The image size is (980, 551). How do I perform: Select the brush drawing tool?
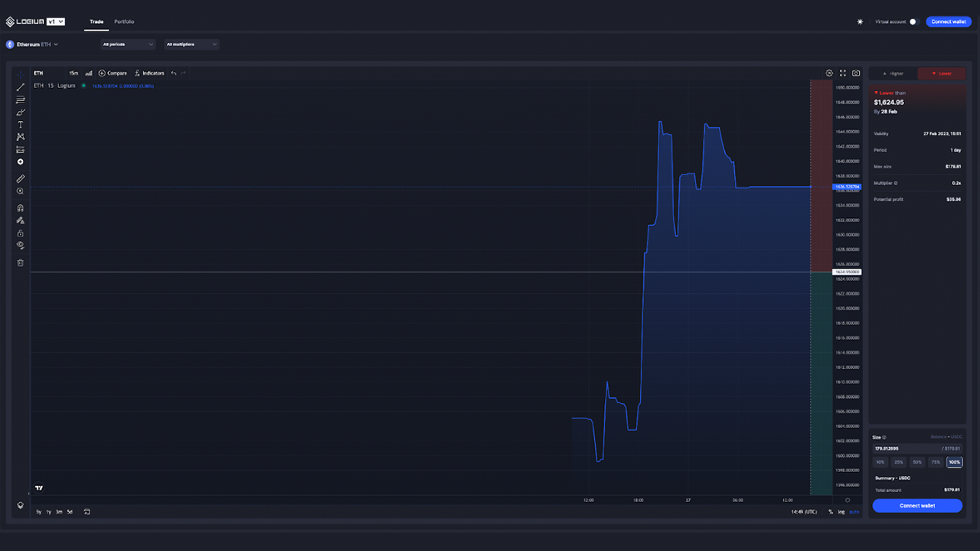pyautogui.click(x=21, y=112)
